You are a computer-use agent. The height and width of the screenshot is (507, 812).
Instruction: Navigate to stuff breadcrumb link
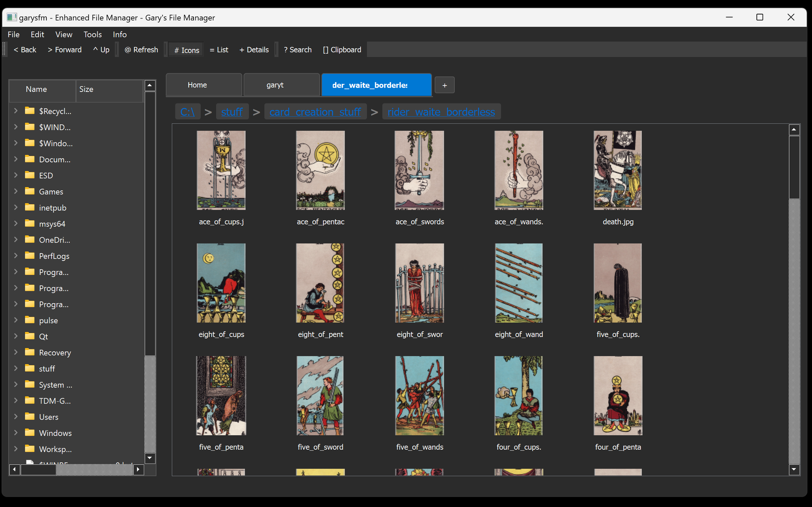click(232, 112)
